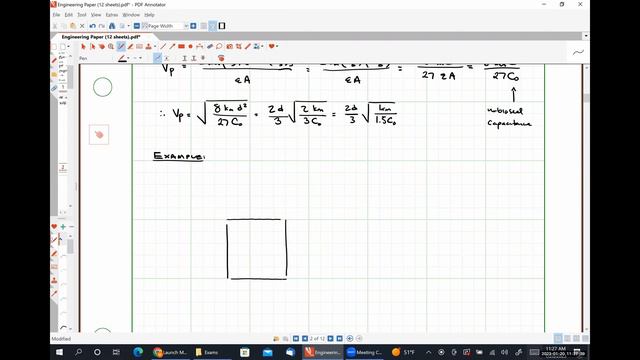The image size is (640, 360).
Task: Select single page layout view
Action: click(x=558, y=338)
